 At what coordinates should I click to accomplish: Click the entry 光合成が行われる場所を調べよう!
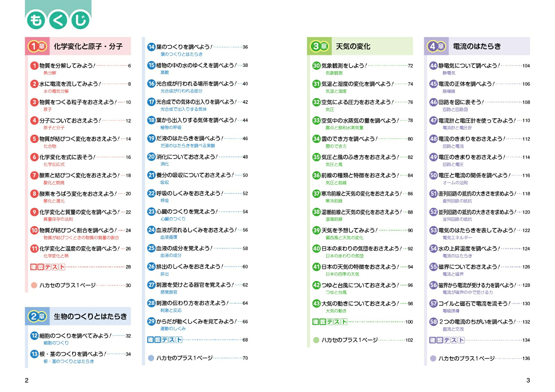[196, 84]
